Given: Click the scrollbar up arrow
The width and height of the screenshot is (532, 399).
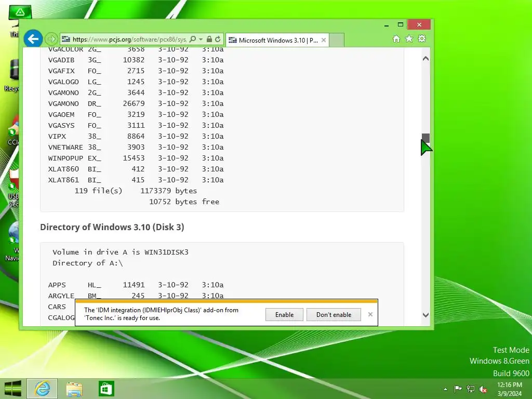Looking at the screenshot, I should point(425,58).
